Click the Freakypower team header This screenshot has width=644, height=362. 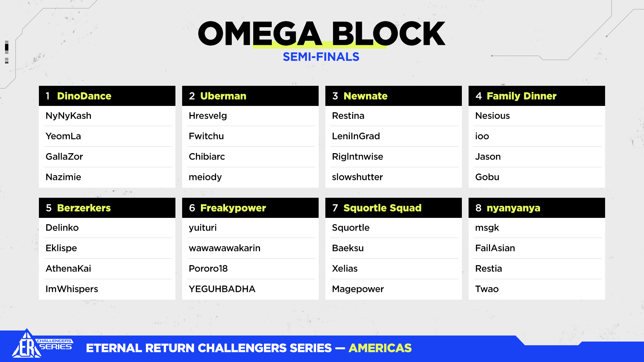pos(250,208)
